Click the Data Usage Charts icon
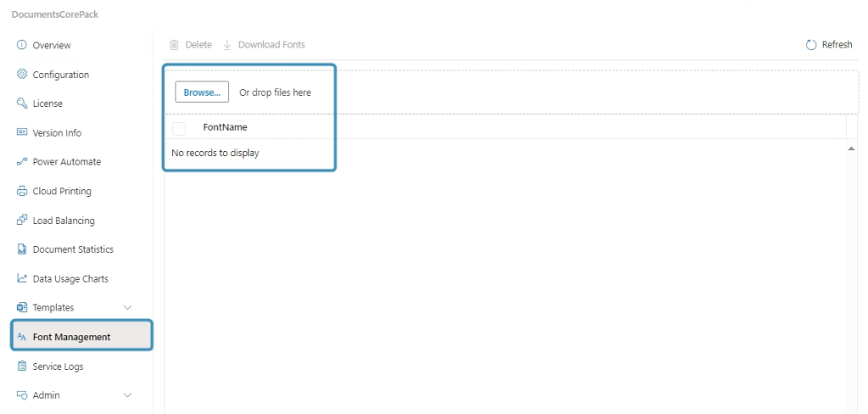This screenshot has width=868, height=414. point(21,278)
